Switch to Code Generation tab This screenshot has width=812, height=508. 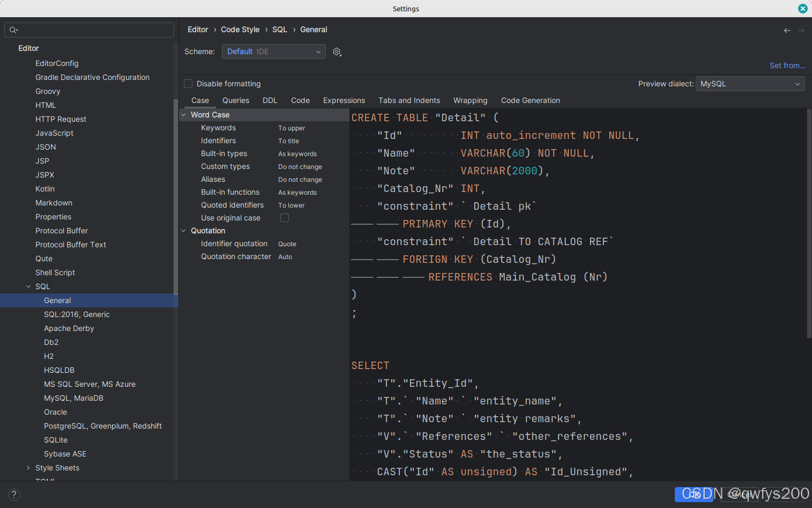pos(531,100)
